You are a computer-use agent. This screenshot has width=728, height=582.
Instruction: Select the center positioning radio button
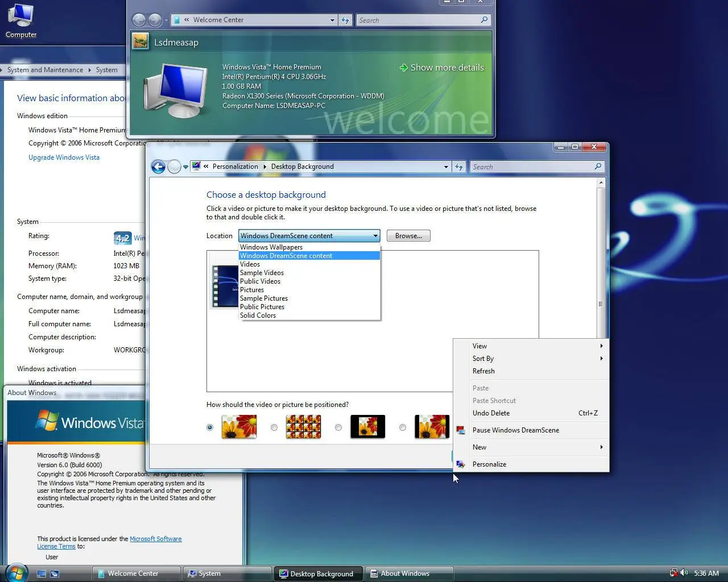(338, 427)
